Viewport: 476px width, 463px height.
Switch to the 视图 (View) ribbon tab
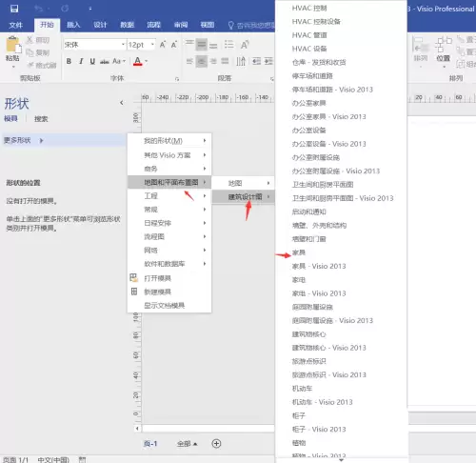[x=208, y=25]
